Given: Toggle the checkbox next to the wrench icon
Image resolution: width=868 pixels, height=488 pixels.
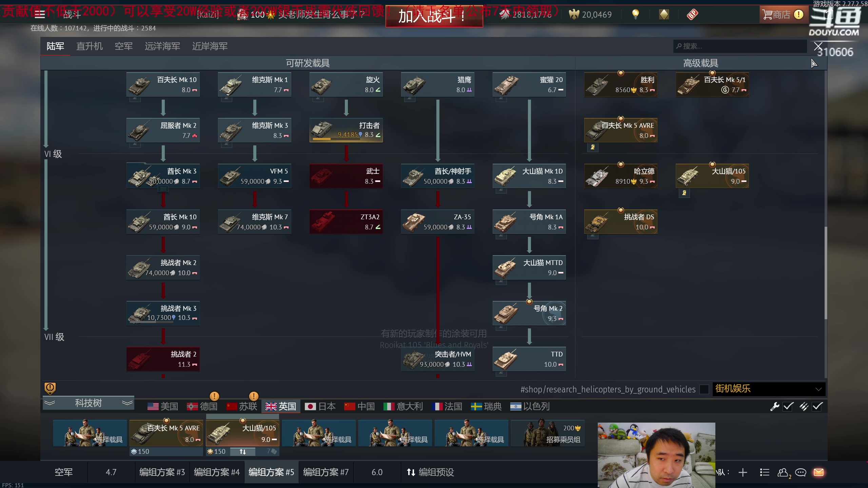Looking at the screenshot, I should (x=788, y=406).
